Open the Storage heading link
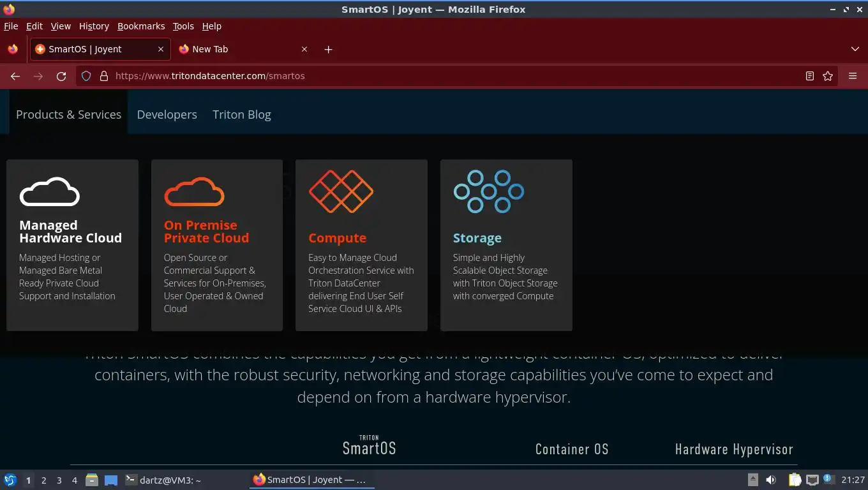This screenshot has width=868, height=490. click(477, 238)
